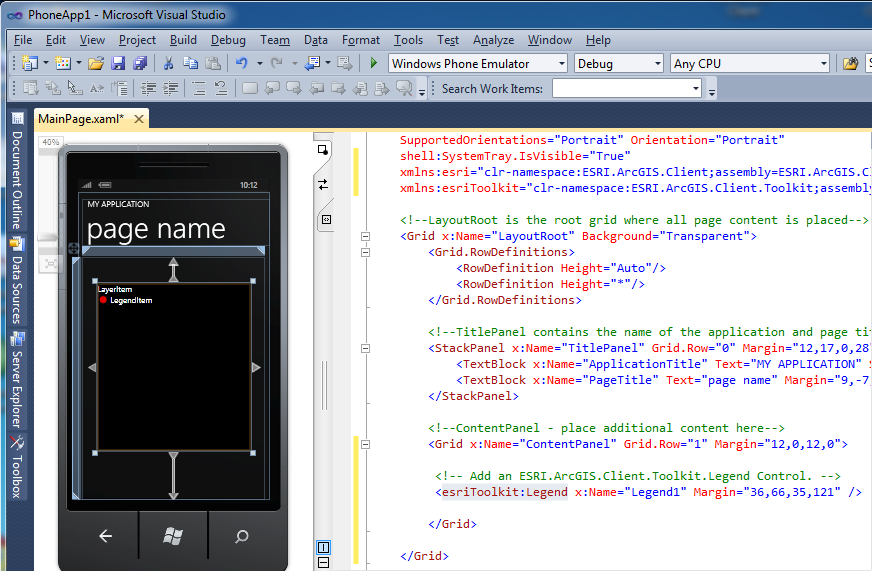The image size is (872, 571).
Task: Collapse the ContentPanel Grid outline node
Action: (x=365, y=444)
